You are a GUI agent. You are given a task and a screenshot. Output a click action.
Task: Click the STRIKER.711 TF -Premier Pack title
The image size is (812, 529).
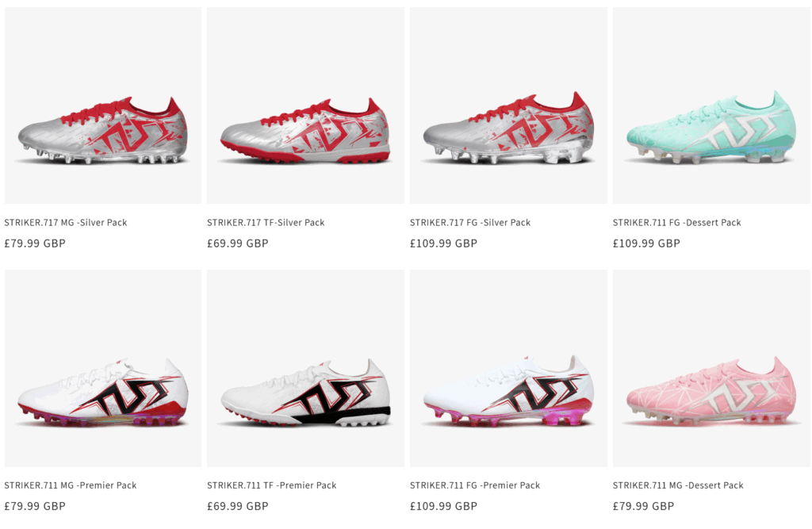(272, 485)
